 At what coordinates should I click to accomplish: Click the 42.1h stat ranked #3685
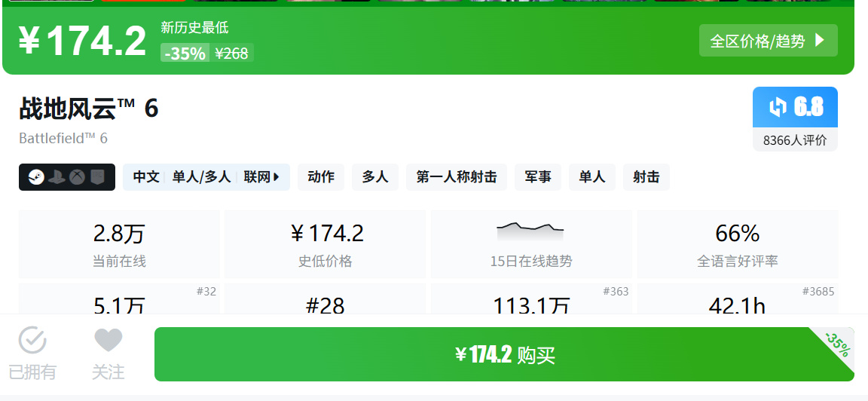click(x=738, y=299)
